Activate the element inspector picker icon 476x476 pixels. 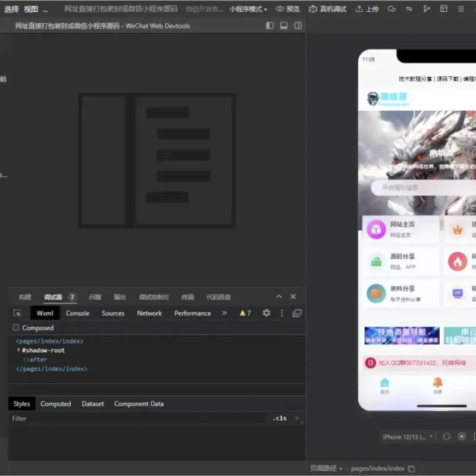click(x=17, y=313)
